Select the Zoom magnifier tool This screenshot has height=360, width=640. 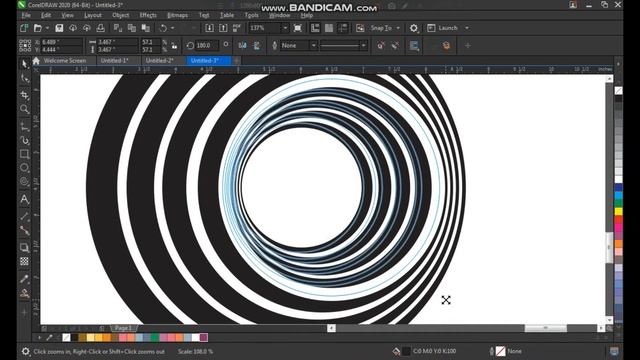[24, 109]
